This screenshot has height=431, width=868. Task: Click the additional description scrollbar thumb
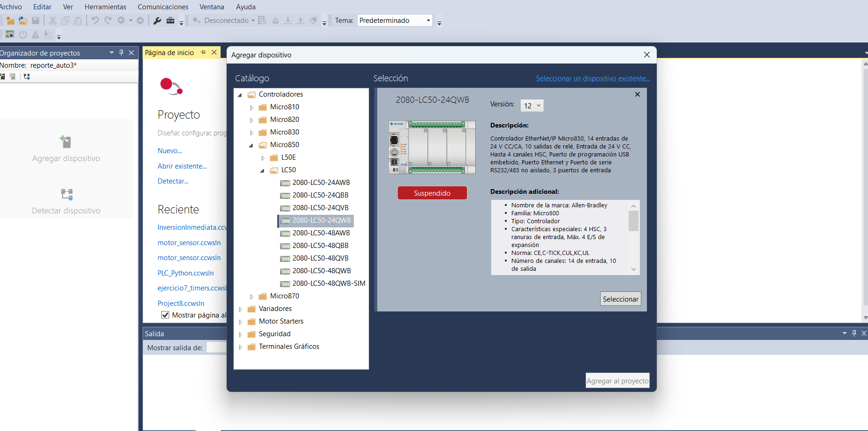point(633,221)
